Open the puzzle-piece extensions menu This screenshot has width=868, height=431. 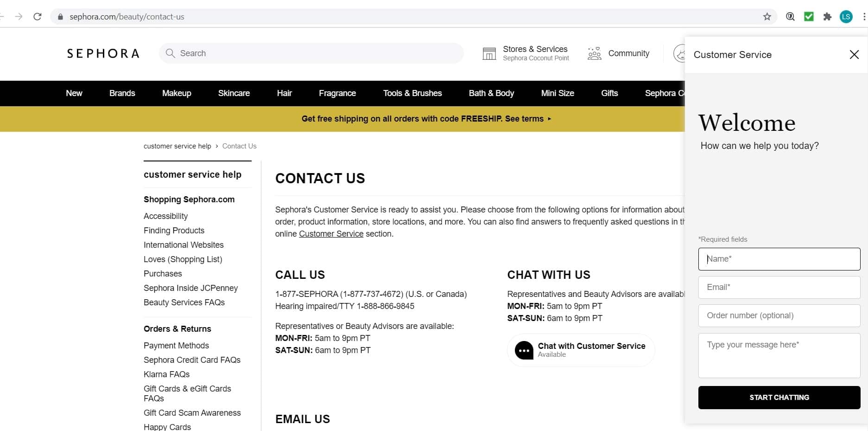(827, 17)
